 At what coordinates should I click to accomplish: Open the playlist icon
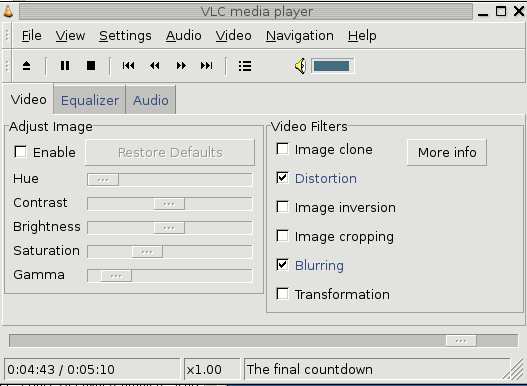245,66
